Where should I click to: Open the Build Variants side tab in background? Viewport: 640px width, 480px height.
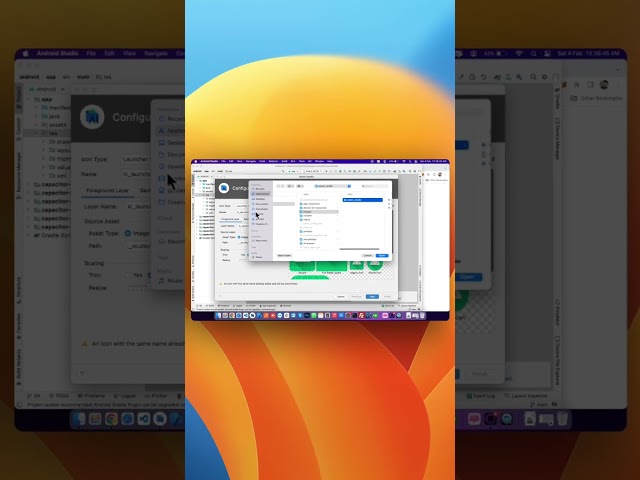pos(18,367)
